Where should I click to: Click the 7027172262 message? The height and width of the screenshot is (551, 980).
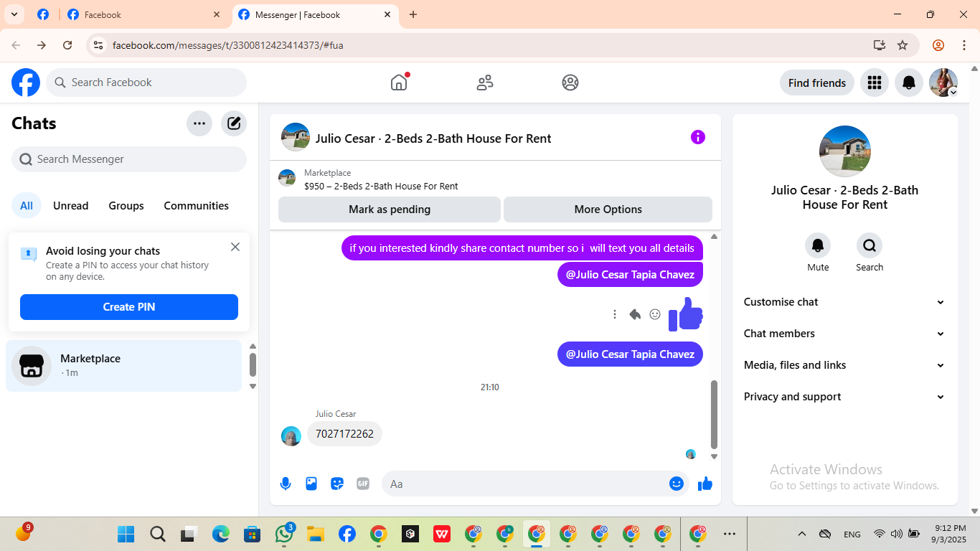[344, 434]
